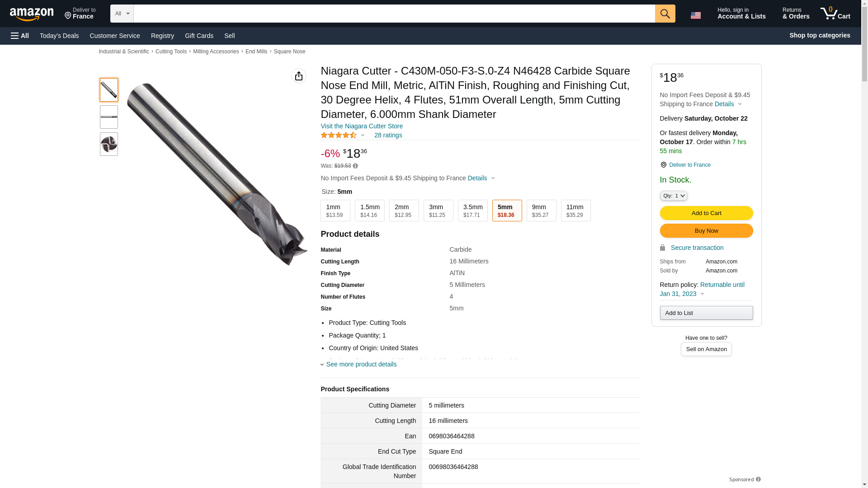Viewport: 868px width, 488px height.
Task: Click the info icon beside Was price
Action: tap(355, 166)
